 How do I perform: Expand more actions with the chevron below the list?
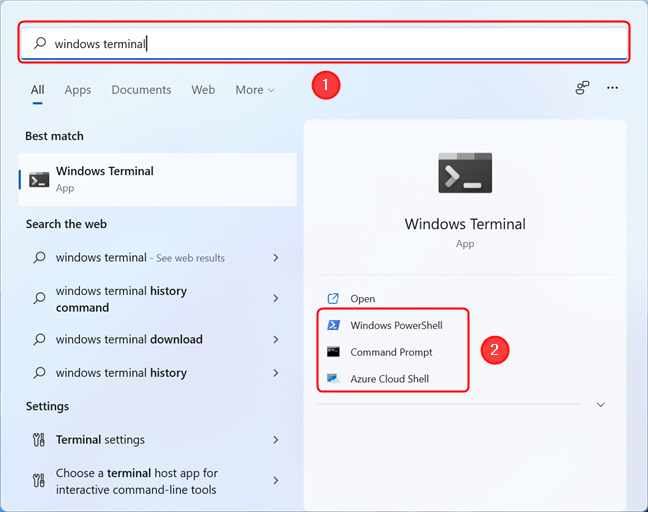click(x=600, y=405)
